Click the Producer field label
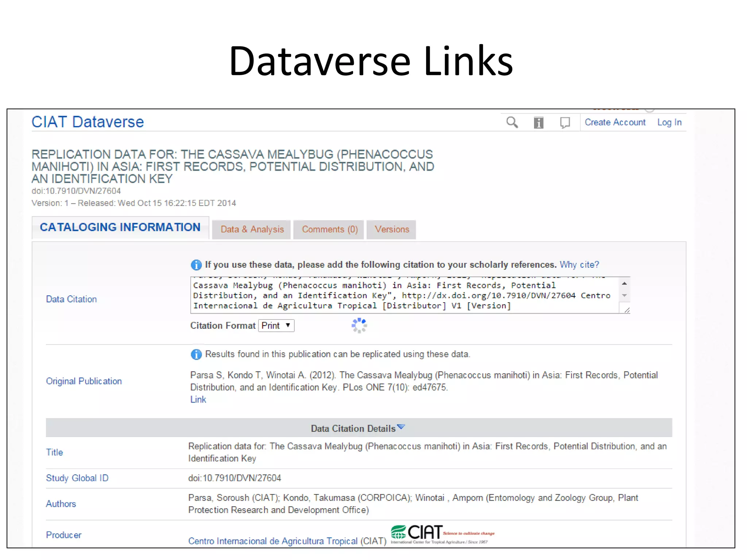This screenshot has height=560, width=747. click(64, 535)
